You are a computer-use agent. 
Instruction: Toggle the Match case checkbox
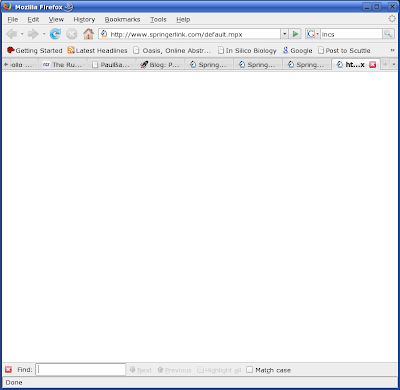249,370
